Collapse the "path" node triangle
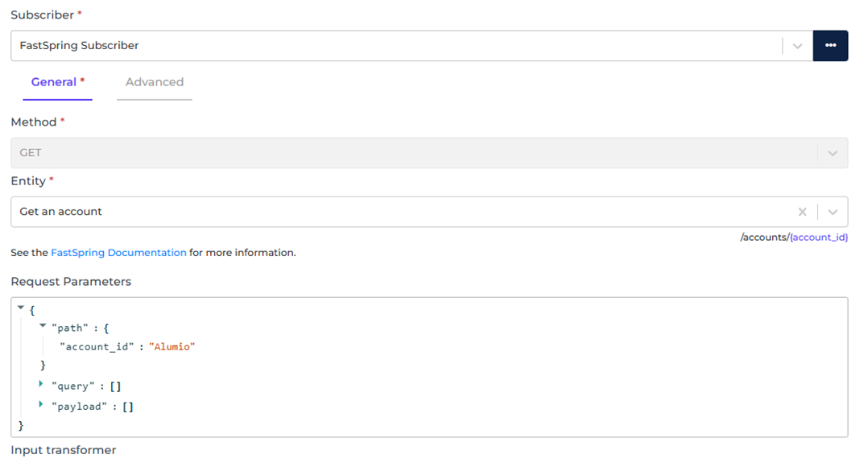This screenshot has width=868, height=467. coord(42,326)
